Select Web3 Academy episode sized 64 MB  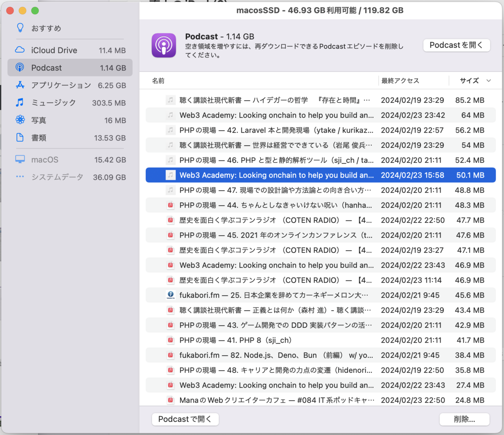click(x=320, y=115)
